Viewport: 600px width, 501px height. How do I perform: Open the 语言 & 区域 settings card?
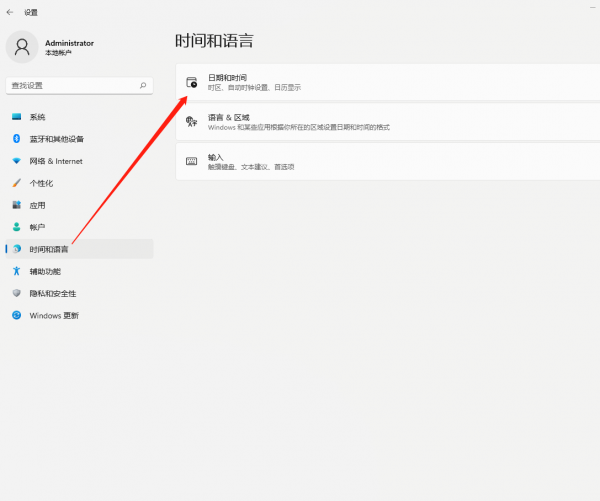(x=388, y=122)
